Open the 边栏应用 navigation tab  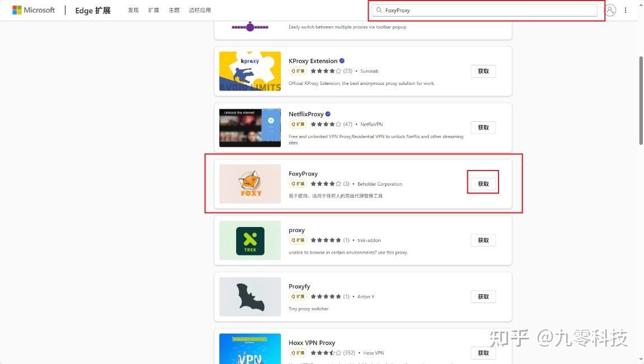pos(200,10)
